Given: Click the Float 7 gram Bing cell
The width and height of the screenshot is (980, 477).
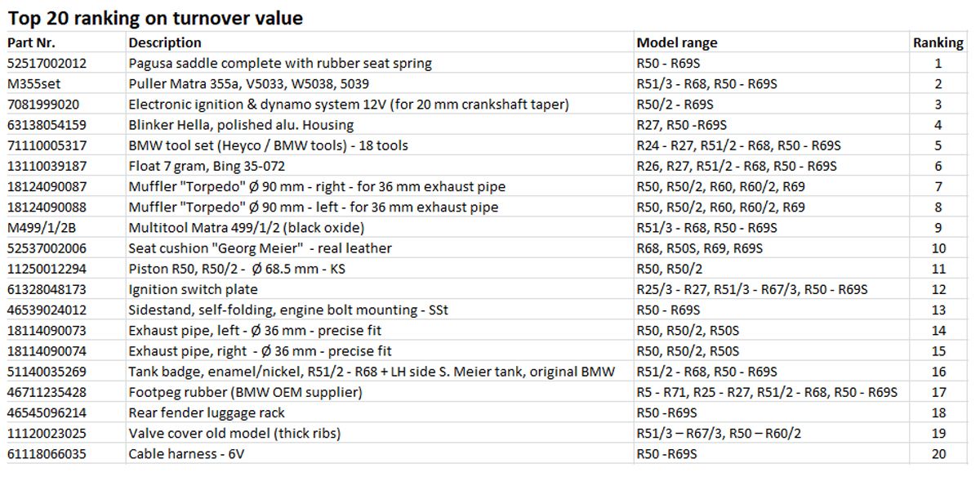Looking at the screenshot, I should coord(380,166).
